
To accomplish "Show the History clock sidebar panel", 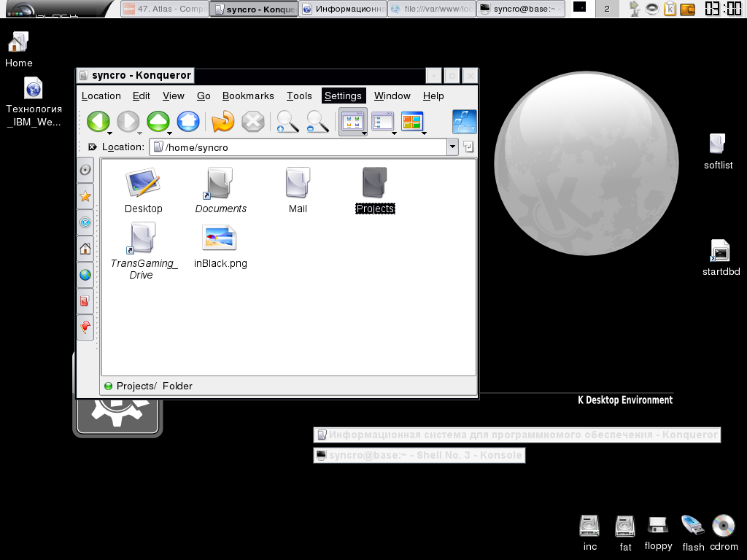I will (x=85, y=222).
